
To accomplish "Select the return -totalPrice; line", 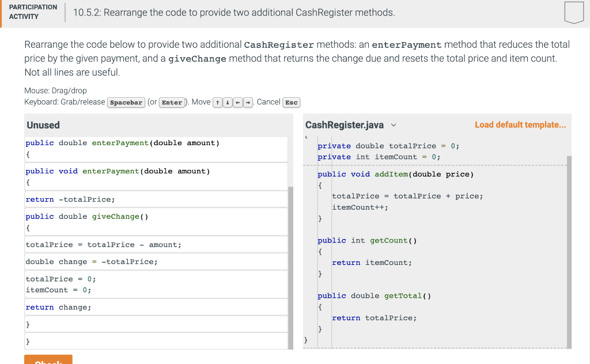I will (x=156, y=199).
